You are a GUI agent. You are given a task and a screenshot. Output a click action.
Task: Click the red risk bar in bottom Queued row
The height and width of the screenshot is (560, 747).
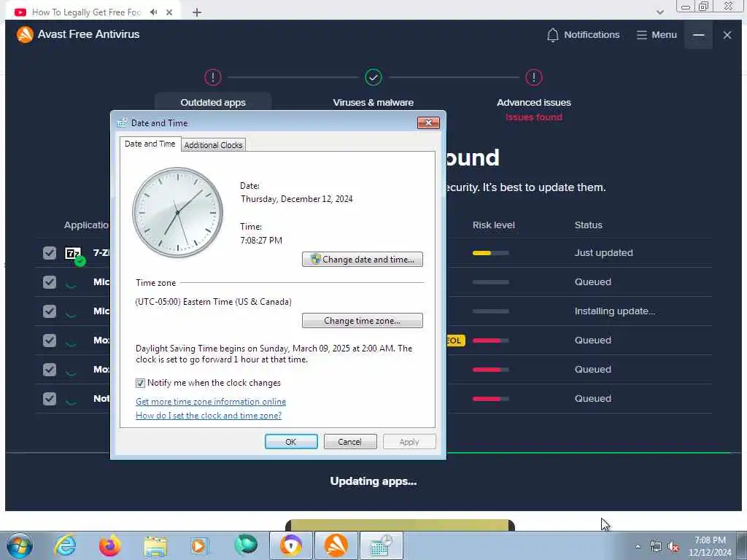(x=491, y=399)
